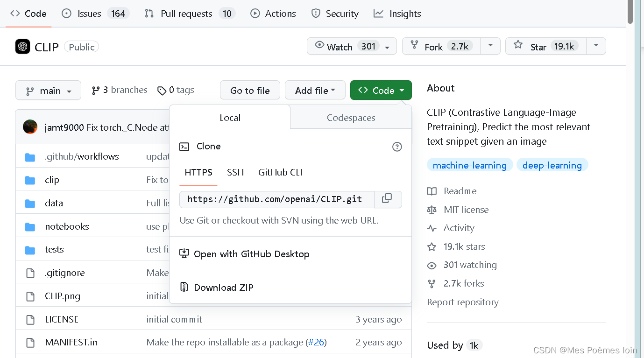Select the Local tab in clone popup
This screenshot has width=644, height=358.
tap(230, 117)
